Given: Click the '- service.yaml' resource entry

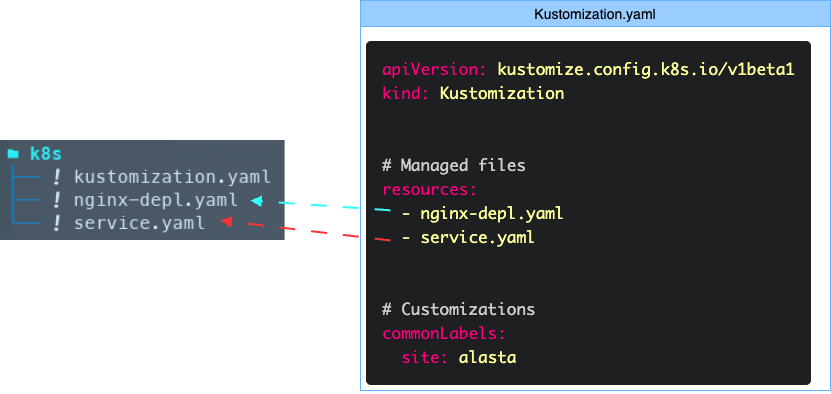Looking at the screenshot, I should (468, 238).
